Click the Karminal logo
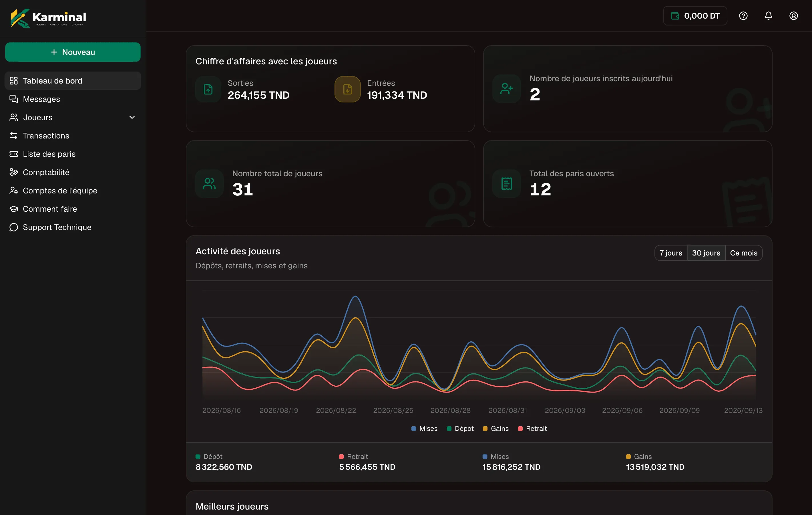 pos(48,18)
